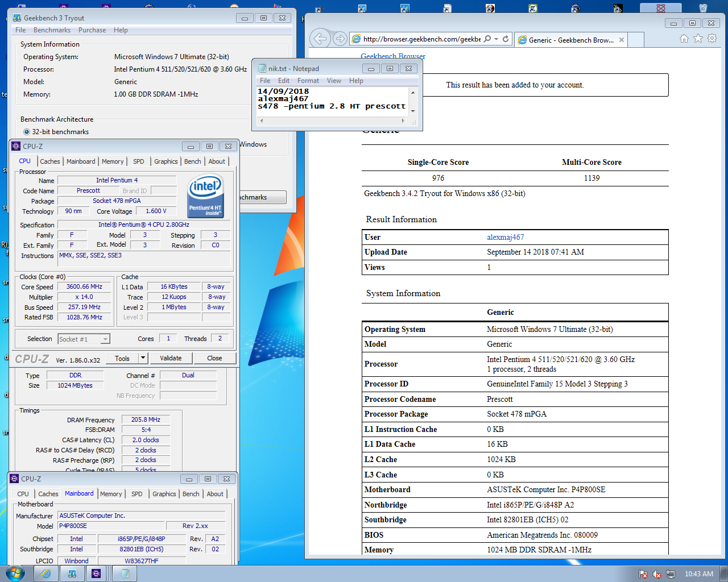
Task: Open the IE Home button
Action: coord(684,39)
